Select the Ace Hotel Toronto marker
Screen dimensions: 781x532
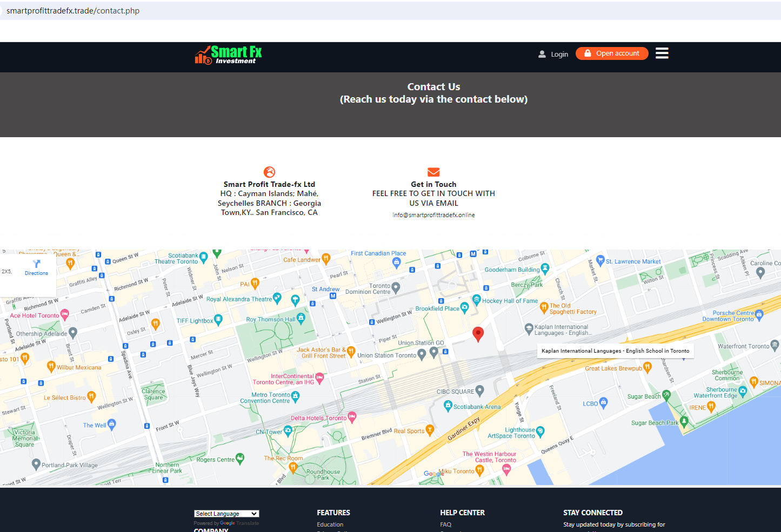pyautogui.click(x=65, y=314)
